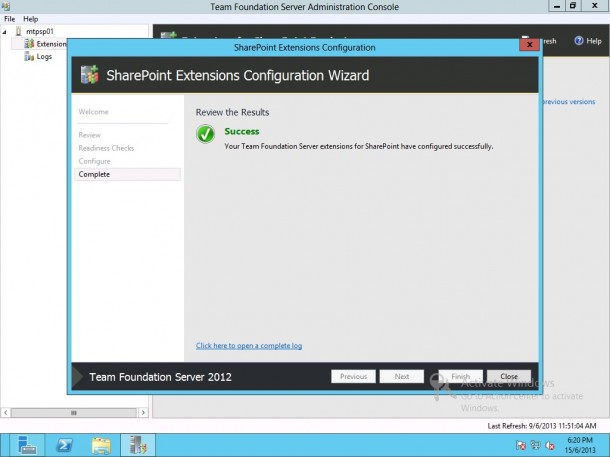Select the Welcome wizard step
The width and height of the screenshot is (610, 457).
[x=93, y=112]
